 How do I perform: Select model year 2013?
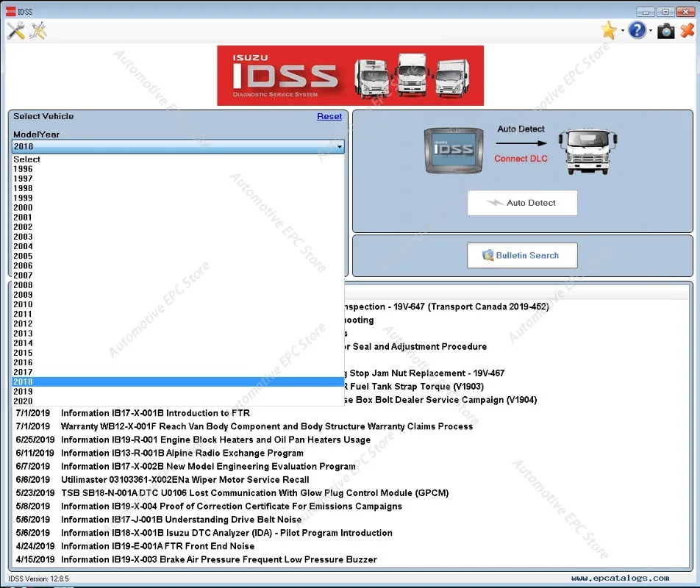pos(178,333)
